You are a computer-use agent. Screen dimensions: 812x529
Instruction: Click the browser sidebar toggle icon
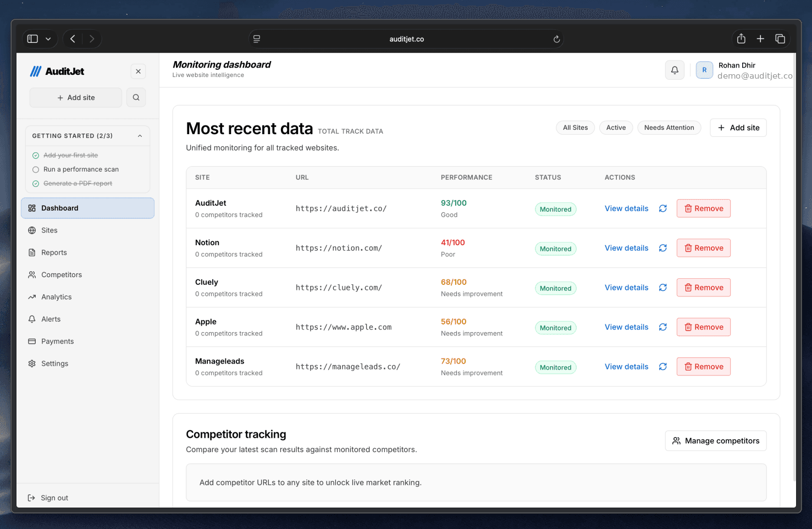pyautogui.click(x=32, y=38)
